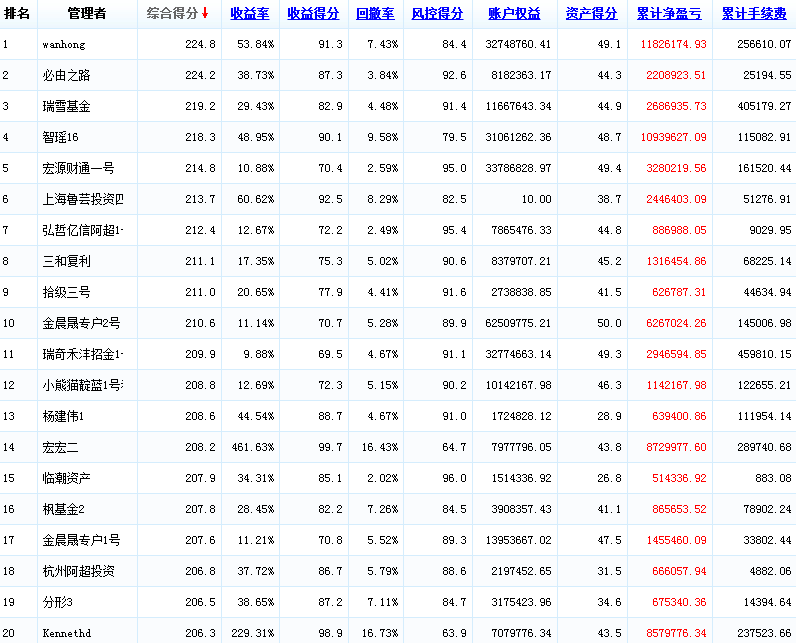Image resolution: width=796 pixels, height=643 pixels.
Task: Click return rate 229.31%
Action: tap(252, 633)
